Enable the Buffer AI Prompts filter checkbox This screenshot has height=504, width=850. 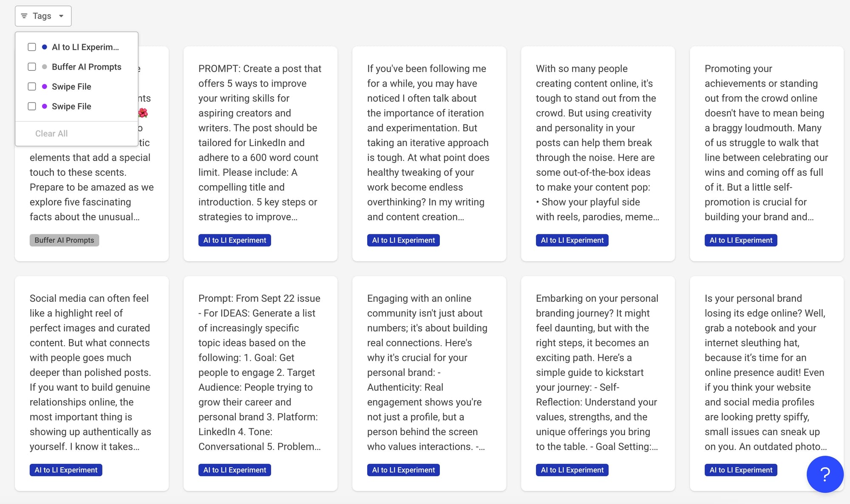point(31,67)
